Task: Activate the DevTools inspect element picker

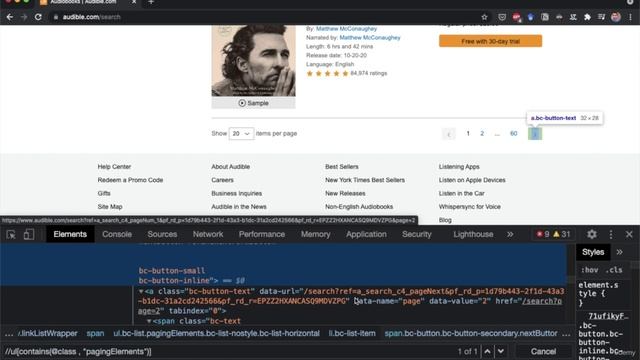Action: 11,234
